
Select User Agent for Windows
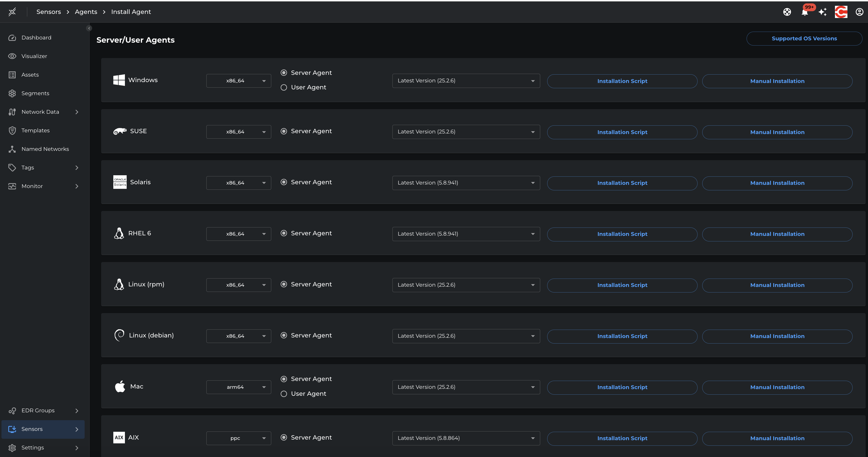(283, 87)
